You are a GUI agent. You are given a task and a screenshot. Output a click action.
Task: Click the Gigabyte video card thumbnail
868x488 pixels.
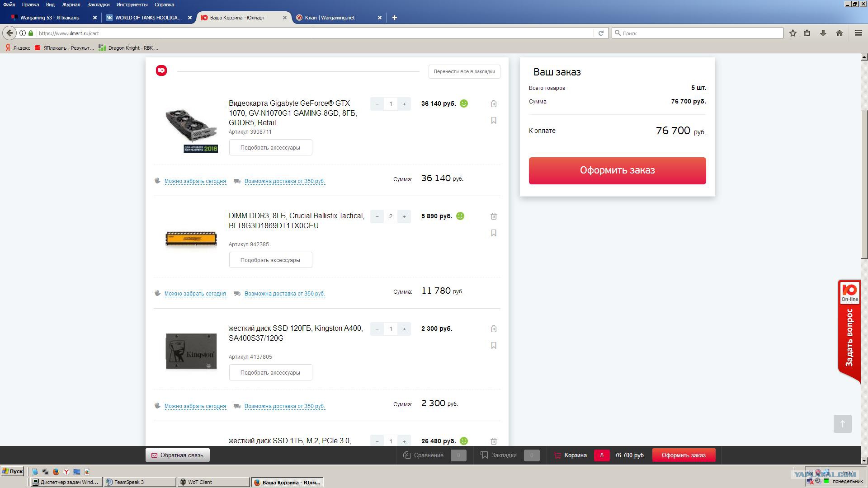pyautogui.click(x=192, y=130)
